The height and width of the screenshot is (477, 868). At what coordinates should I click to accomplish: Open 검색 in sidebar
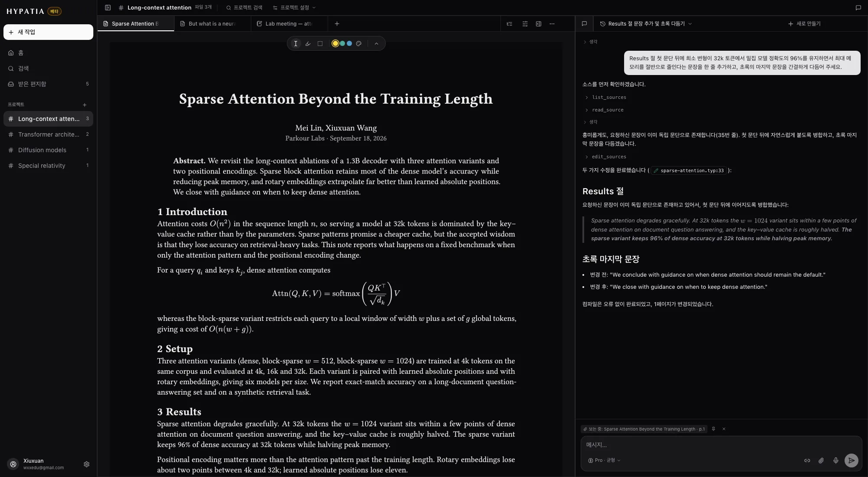click(x=48, y=69)
